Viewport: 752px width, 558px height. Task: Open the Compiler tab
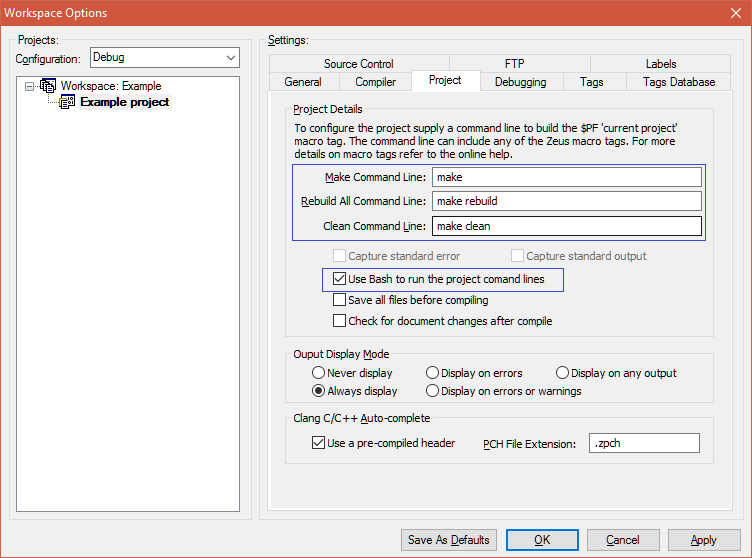376,82
